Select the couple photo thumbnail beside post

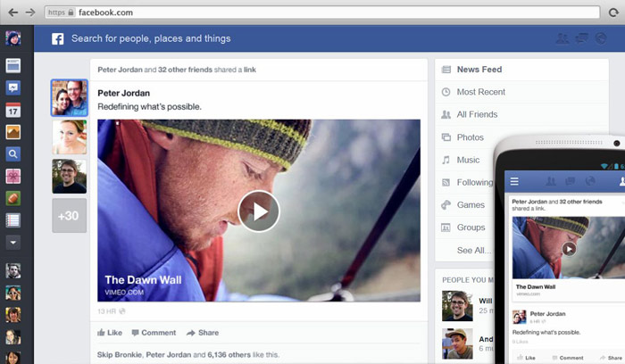coord(70,97)
